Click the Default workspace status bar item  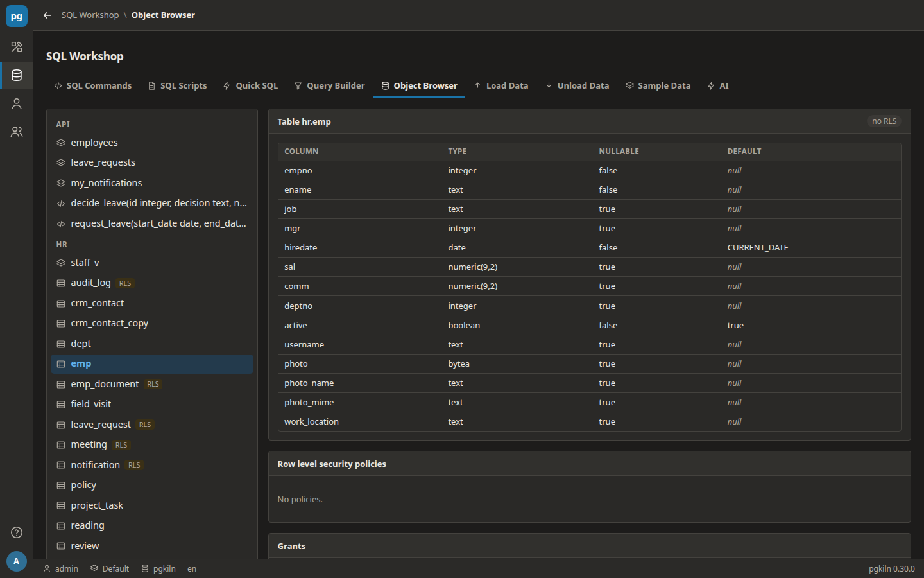pos(110,569)
